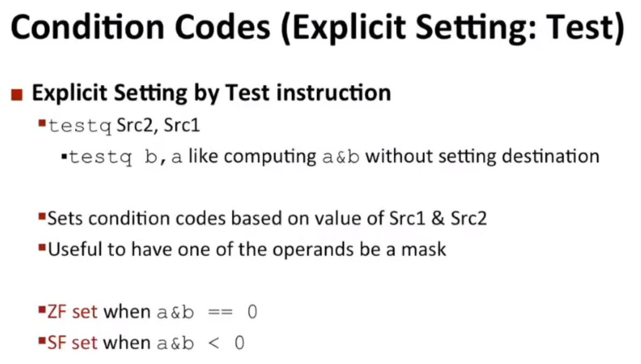Click red bullet before Sets condition codes
The image size is (641, 364).
coord(42,216)
